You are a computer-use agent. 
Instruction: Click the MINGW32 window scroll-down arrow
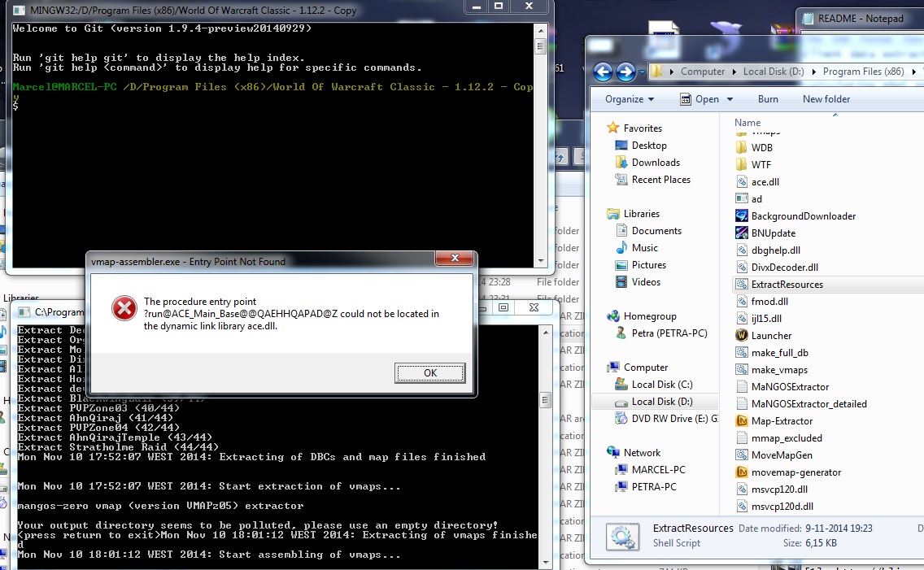point(540,260)
